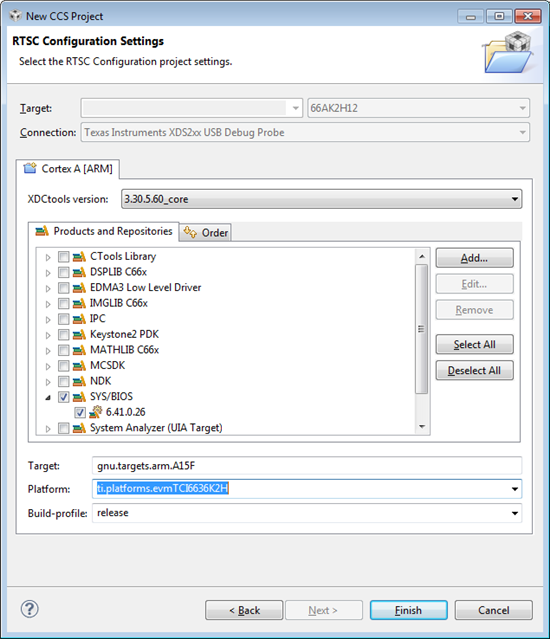The width and height of the screenshot is (550, 639).
Task: Click the Select All button
Action: coord(474,344)
